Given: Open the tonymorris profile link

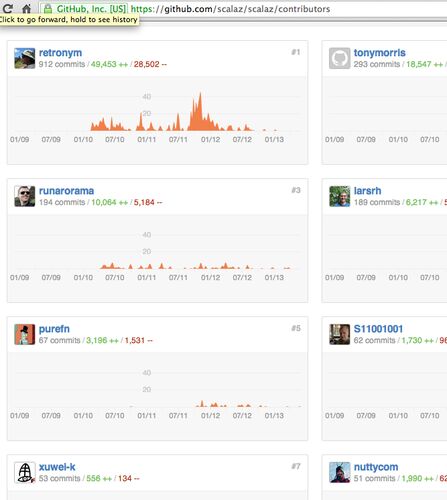Looking at the screenshot, I should [380, 53].
